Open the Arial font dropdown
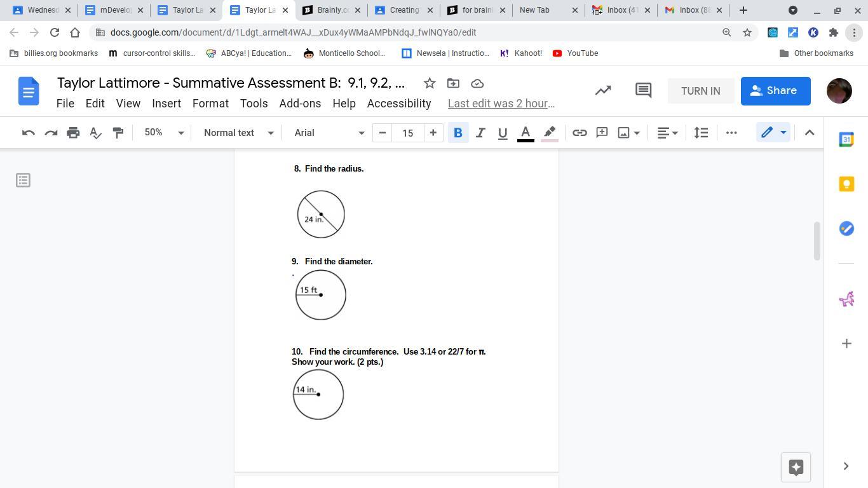The image size is (868, 488). [329, 133]
